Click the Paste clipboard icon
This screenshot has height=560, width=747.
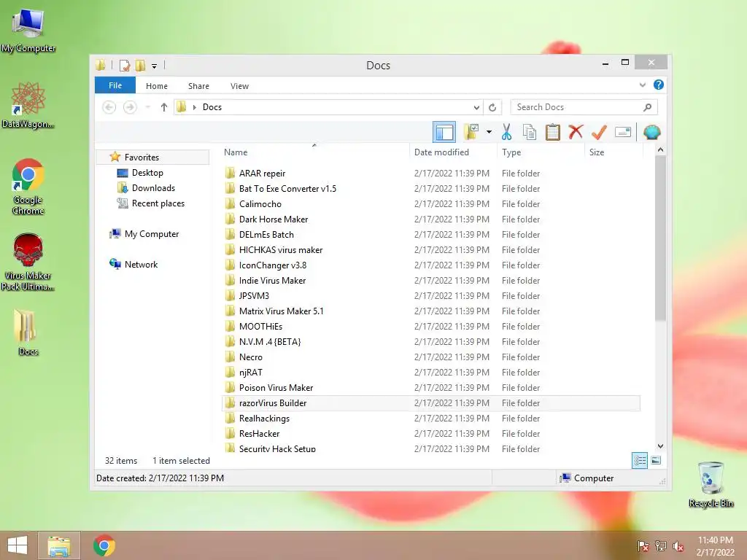click(x=553, y=132)
